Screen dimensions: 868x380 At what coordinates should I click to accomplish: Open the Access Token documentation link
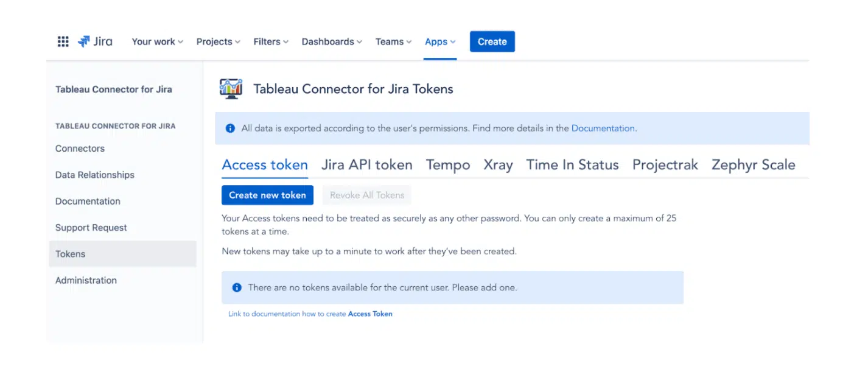[x=370, y=314]
